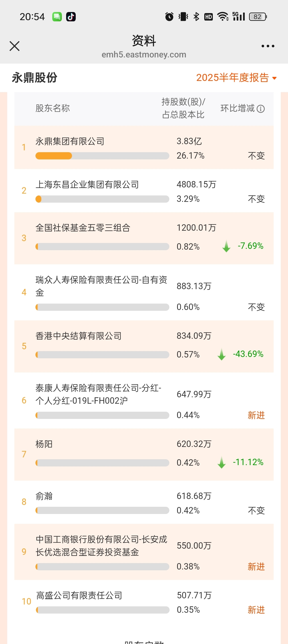Tap the TikTok notification icon in status bar
The height and width of the screenshot is (644, 288).
tap(71, 17)
